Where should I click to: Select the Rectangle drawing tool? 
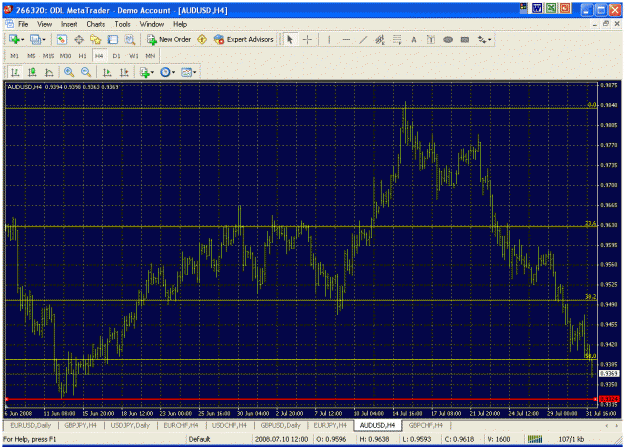pos(465,39)
